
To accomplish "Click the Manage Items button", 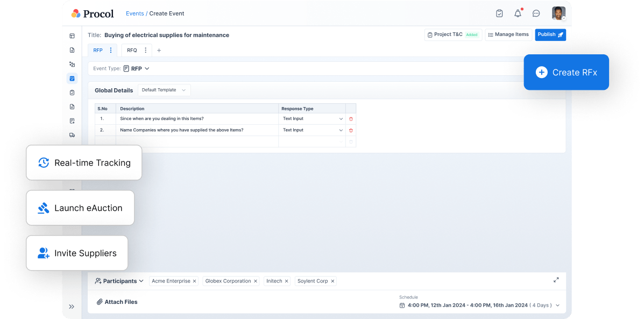I will click(x=508, y=34).
